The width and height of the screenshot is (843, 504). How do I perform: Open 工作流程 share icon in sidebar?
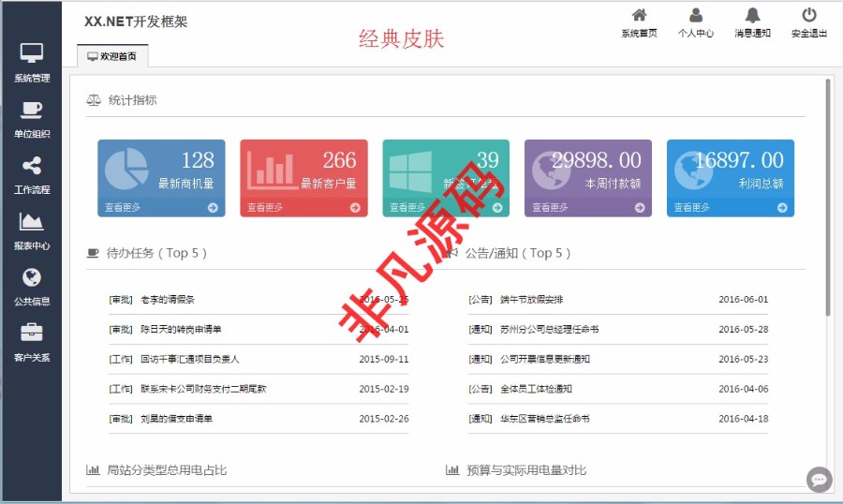click(32, 165)
